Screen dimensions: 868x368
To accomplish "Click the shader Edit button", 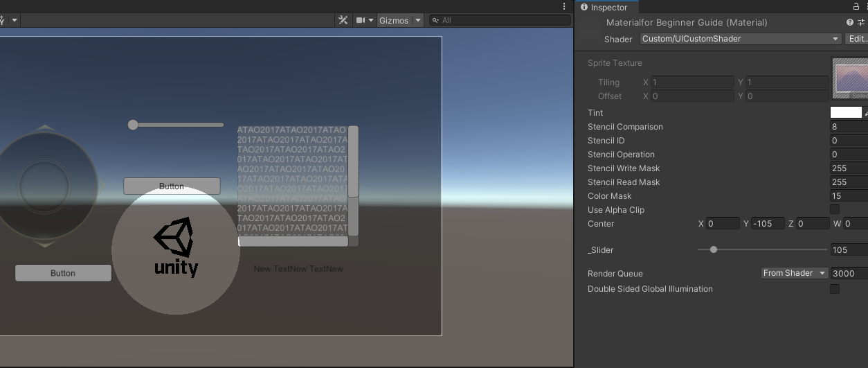I will 857,39.
